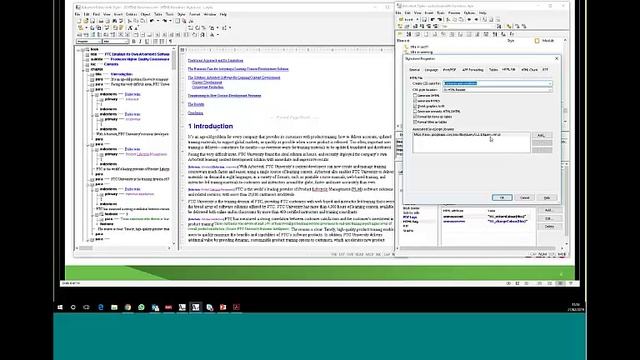
Task: Open the second font dropdown in format toolbar
Action: 116,41
